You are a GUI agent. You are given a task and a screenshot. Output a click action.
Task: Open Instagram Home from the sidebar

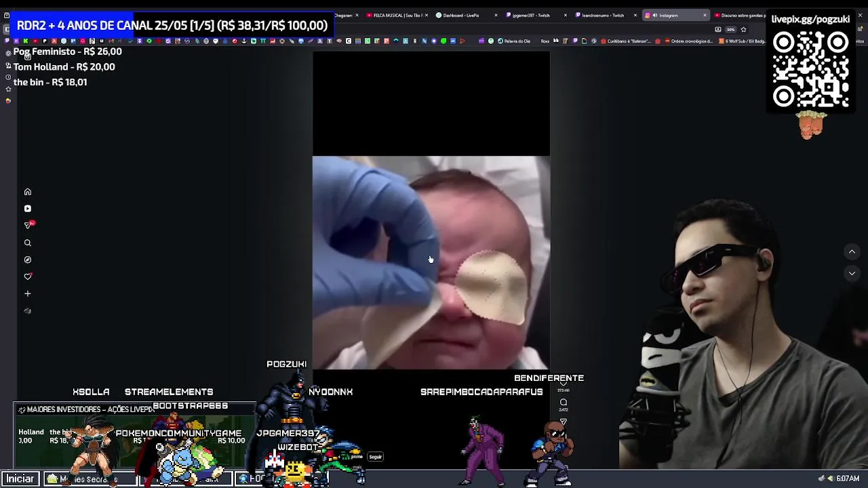(28, 192)
